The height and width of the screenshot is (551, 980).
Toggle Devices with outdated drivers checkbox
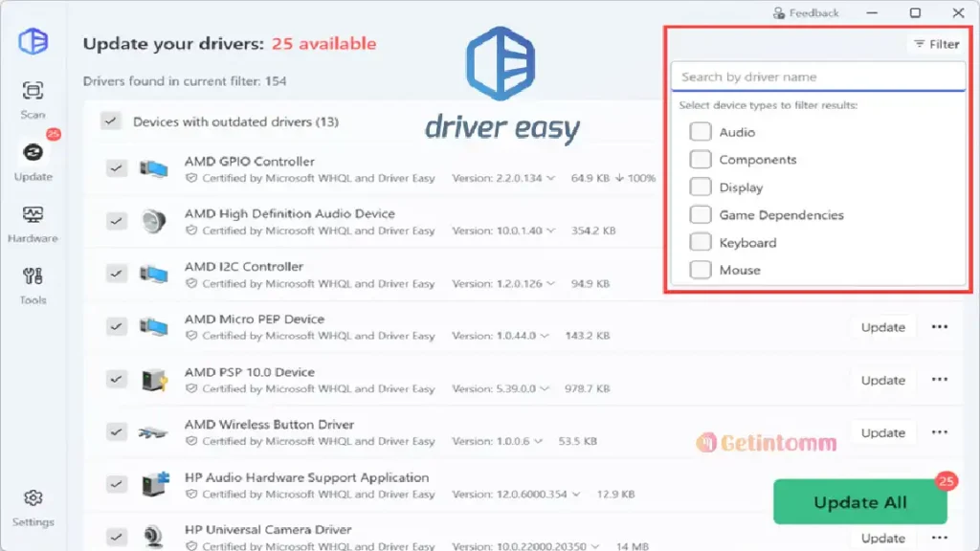point(111,121)
